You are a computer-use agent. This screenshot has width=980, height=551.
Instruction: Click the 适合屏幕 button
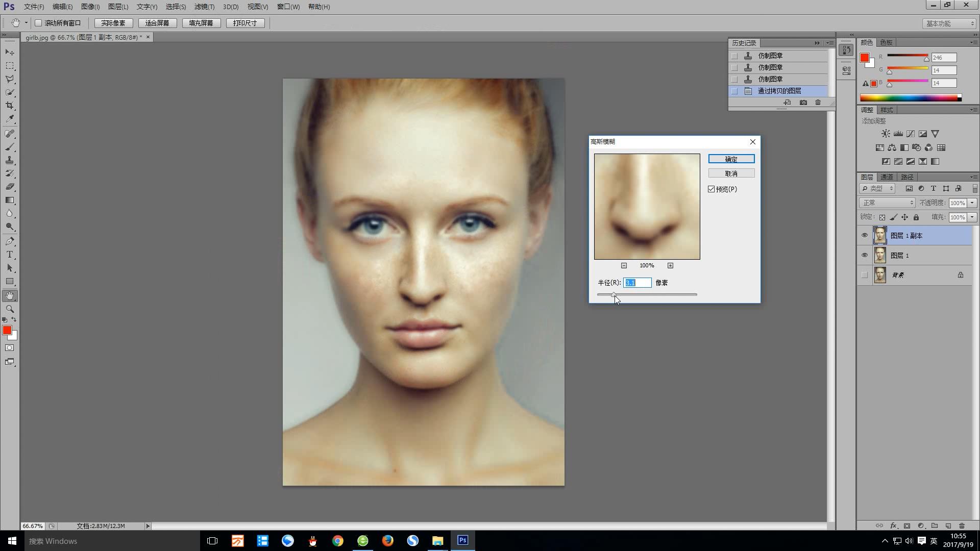(157, 23)
